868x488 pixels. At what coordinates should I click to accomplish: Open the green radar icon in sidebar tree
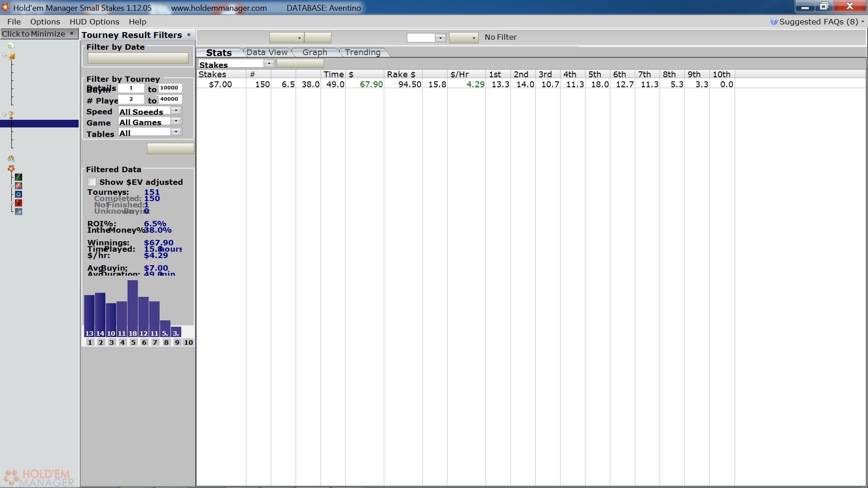(x=19, y=177)
